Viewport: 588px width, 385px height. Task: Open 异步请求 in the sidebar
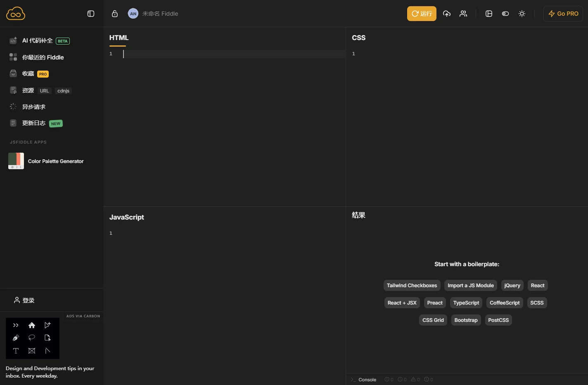coord(34,107)
